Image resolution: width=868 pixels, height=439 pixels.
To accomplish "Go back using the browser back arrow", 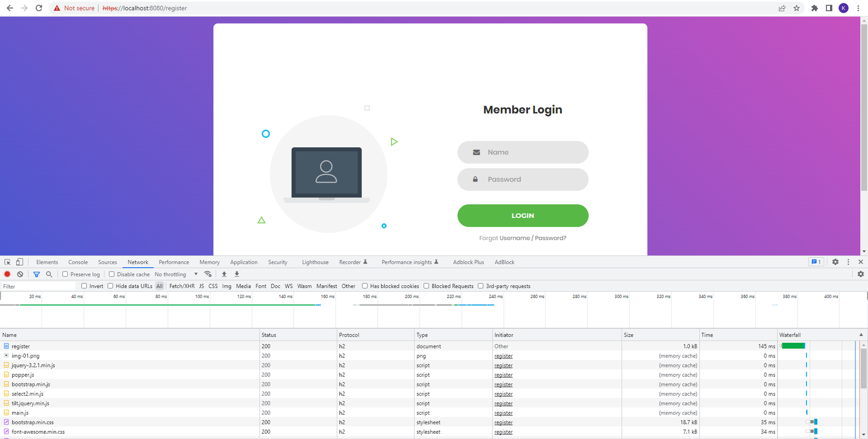I will coord(9,8).
